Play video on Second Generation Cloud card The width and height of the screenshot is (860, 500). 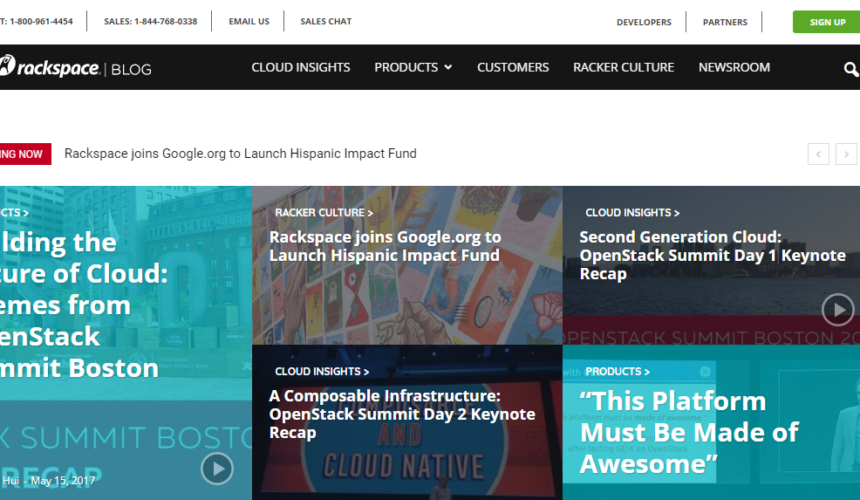point(838,310)
